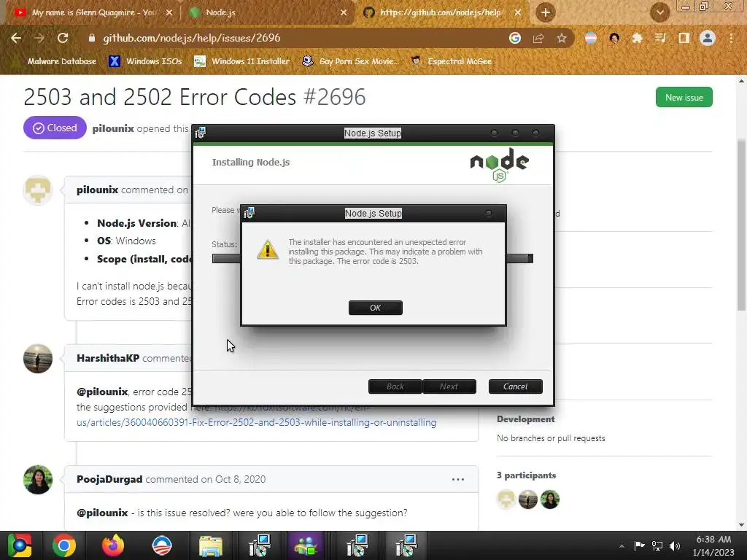Select the github.com nodejs help tab

[x=441, y=12]
